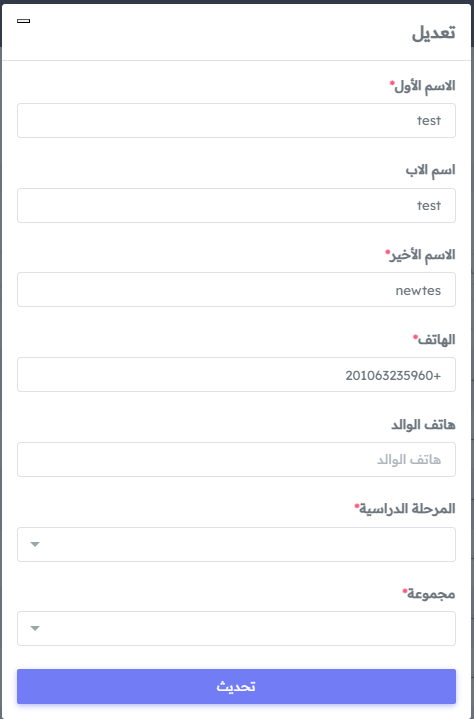Image resolution: width=474 pixels, height=719 pixels.
Task: Click the الاسم الأول label
Action: click(x=425, y=86)
